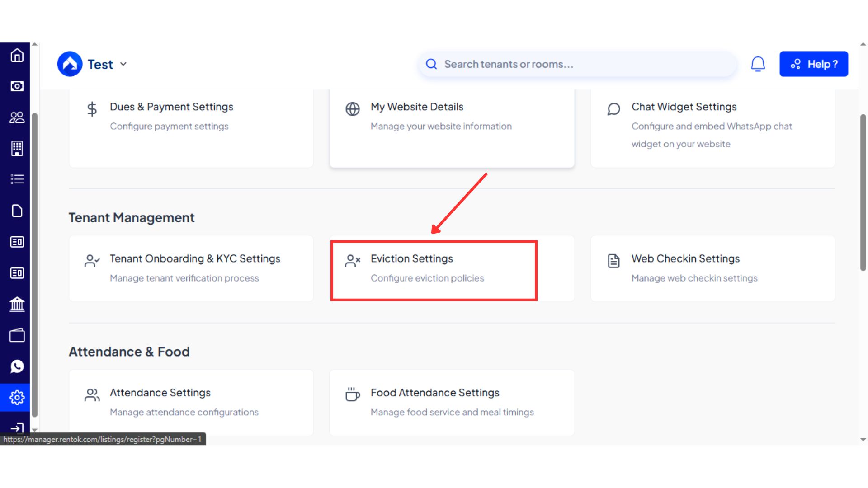Click the notification bell icon
Screen dimensions: 868x488
(x=758, y=64)
